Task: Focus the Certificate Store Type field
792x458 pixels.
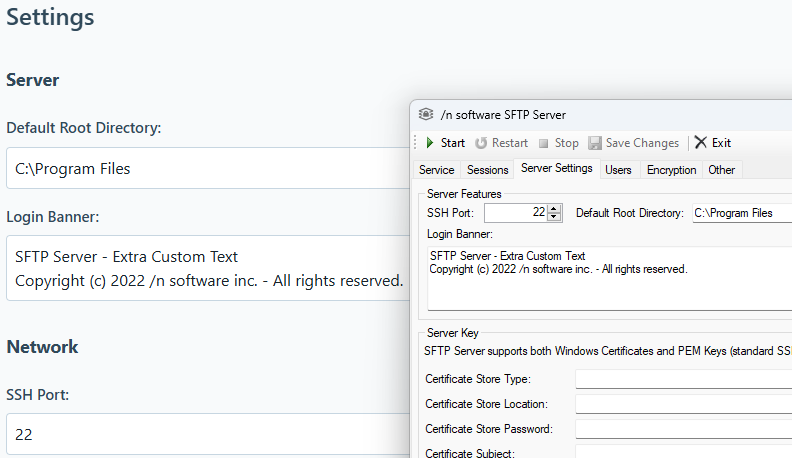Action: [x=682, y=379]
